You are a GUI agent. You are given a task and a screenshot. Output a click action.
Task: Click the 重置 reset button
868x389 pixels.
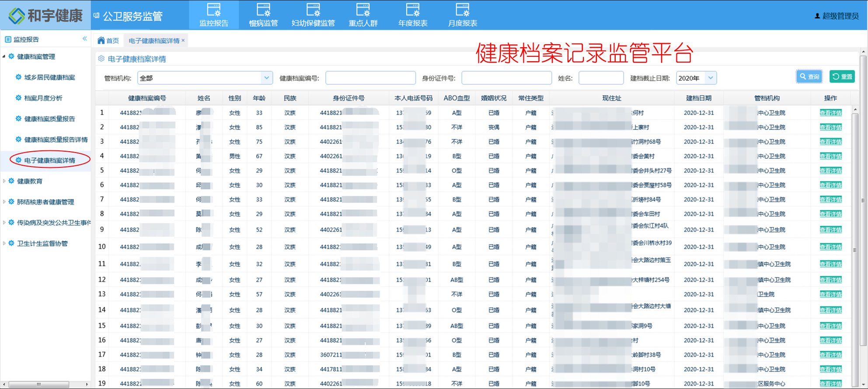coord(842,76)
